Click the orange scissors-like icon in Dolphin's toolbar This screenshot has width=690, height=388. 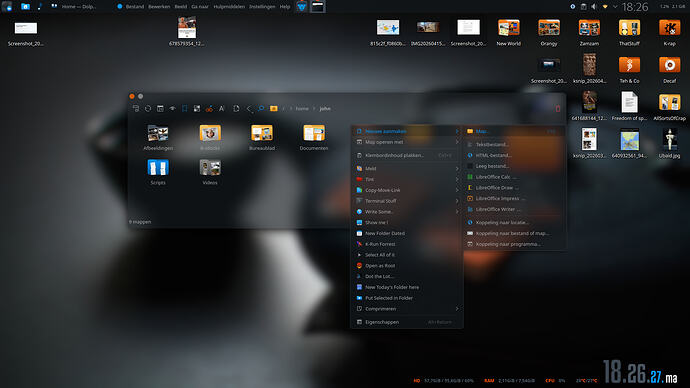pos(209,109)
